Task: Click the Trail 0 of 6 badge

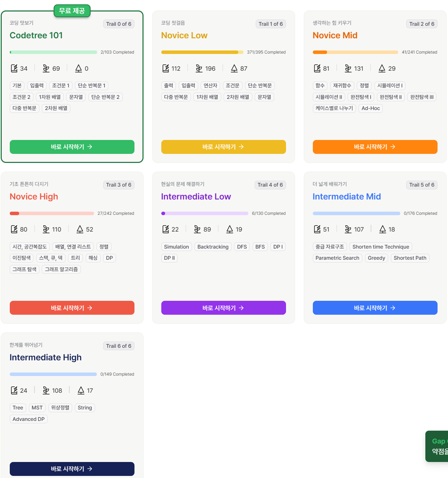Action: click(119, 24)
